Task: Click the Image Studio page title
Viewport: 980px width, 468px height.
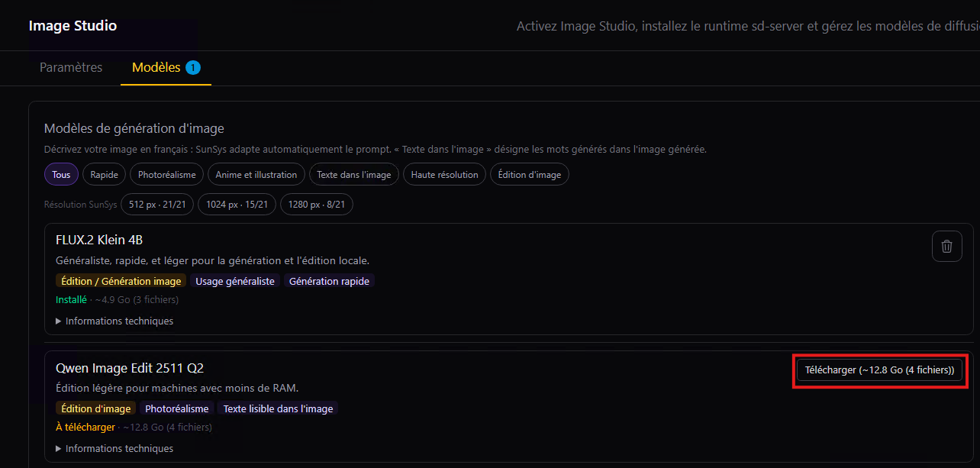Action: click(x=73, y=26)
